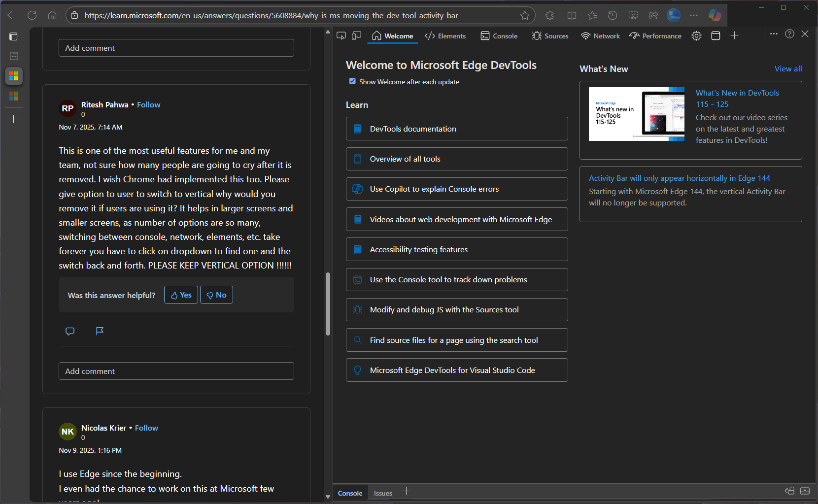Image resolution: width=818 pixels, height=504 pixels.
Task: Add a tool to Quick View drawer
Action: 406,491
